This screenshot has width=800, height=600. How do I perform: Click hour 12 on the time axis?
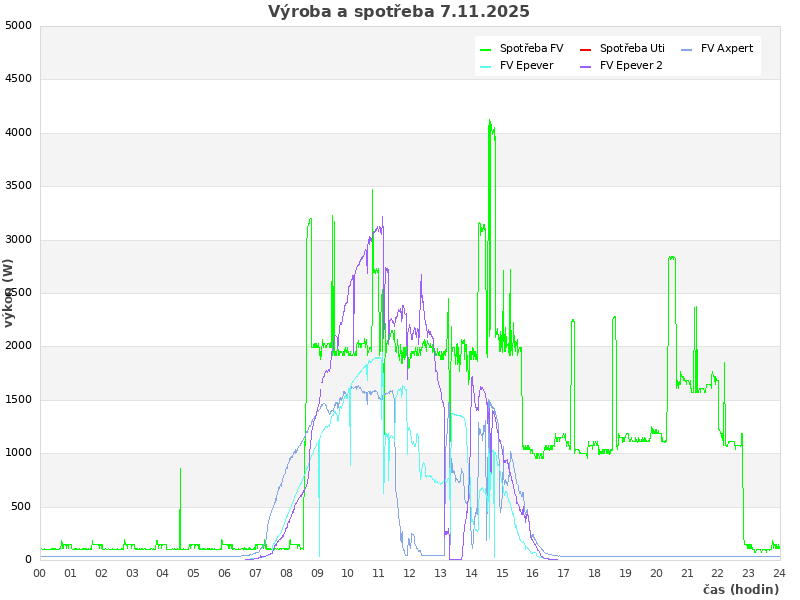pyautogui.click(x=410, y=573)
